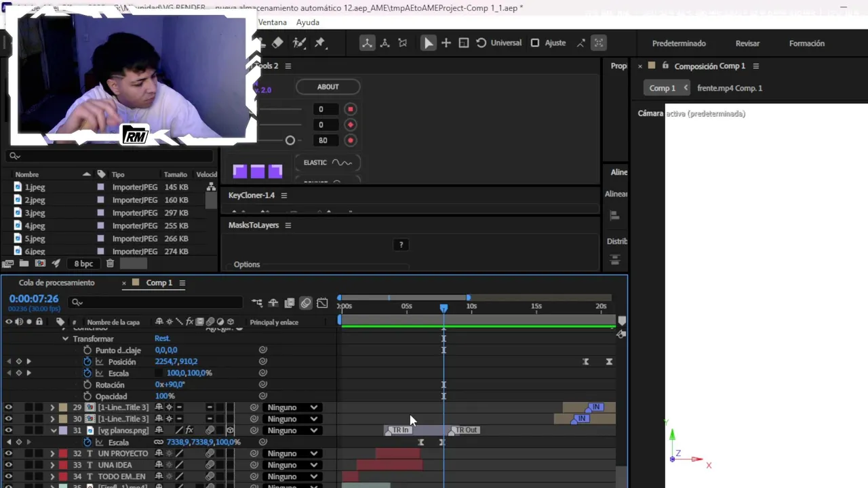Image resolution: width=868 pixels, height=488 pixels.
Task: Toggle the frame blending enable switch
Action: coord(290,303)
